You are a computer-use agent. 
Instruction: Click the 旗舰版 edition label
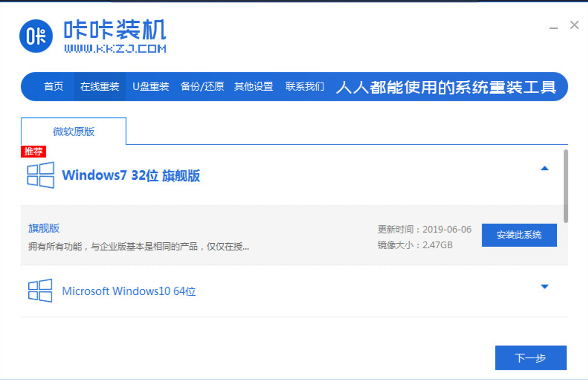pyautogui.click(x=44, y=228)
